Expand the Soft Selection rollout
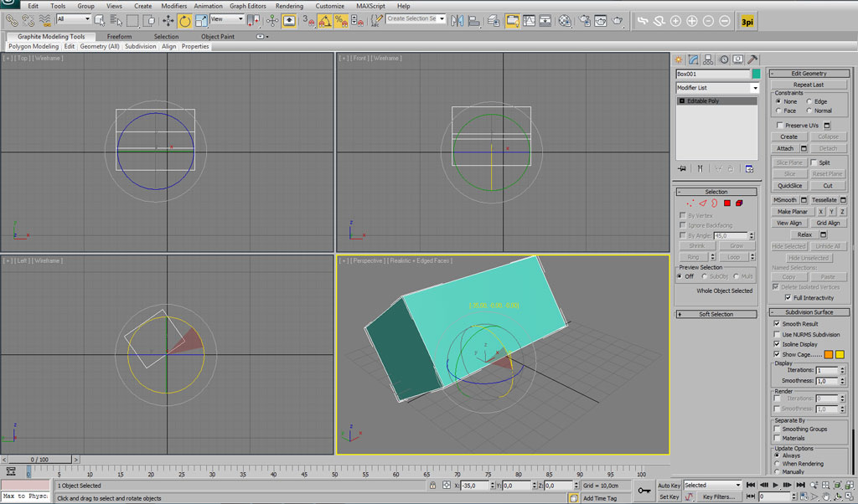The width and height of the screenshot is (858, 504). pos(716,314)
